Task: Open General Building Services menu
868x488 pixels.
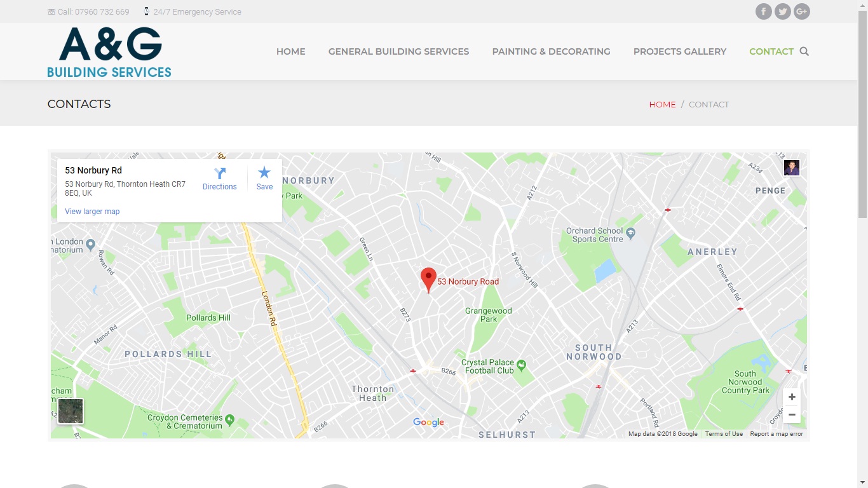Action: (398, 51)
